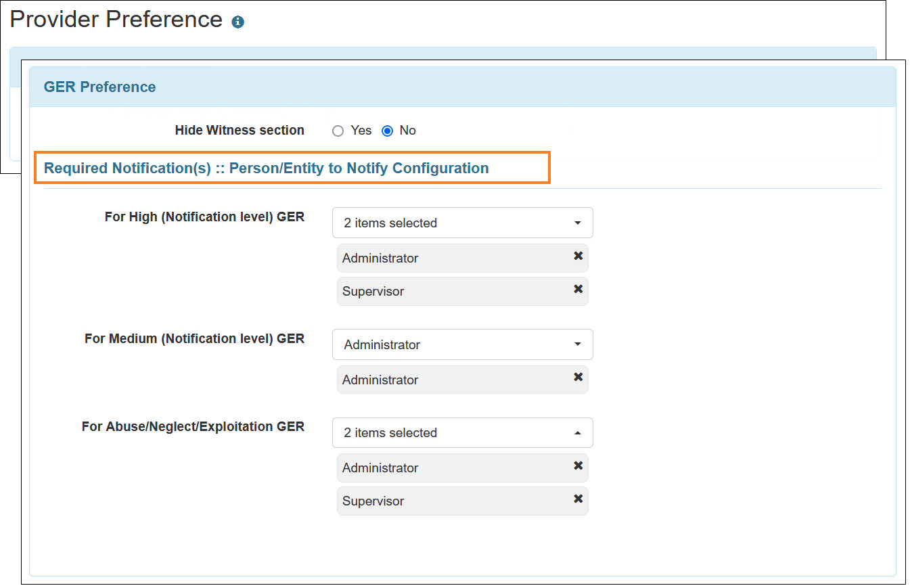The width and height of the screenshot is (910, 588).
Task: Click the GER Preference panel heading
Action: point(100,87)
